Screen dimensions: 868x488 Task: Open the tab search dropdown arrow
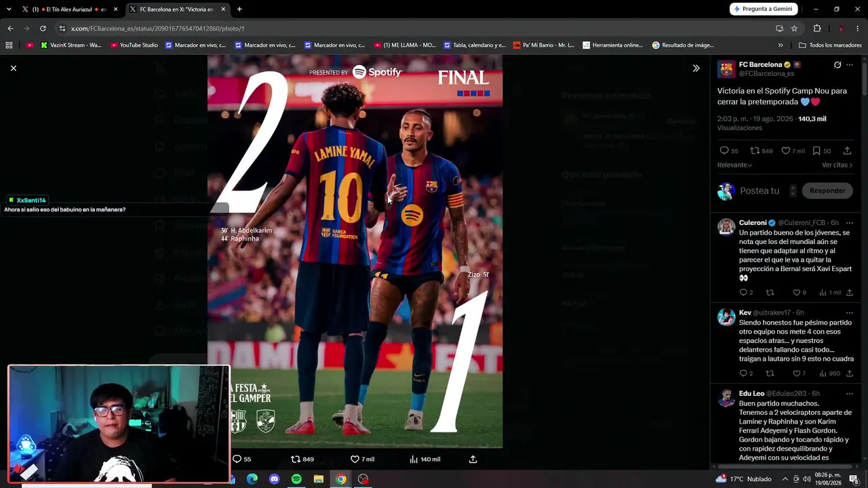(x=9, y=9)
